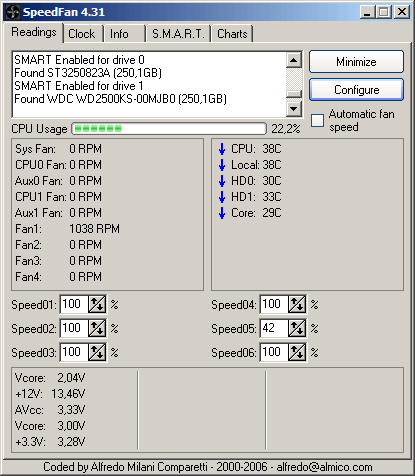The width and height of the screenshot is (415, 476).
Task: Click the 22,2% CPU usage value
Action: click(x=286, y=129)
